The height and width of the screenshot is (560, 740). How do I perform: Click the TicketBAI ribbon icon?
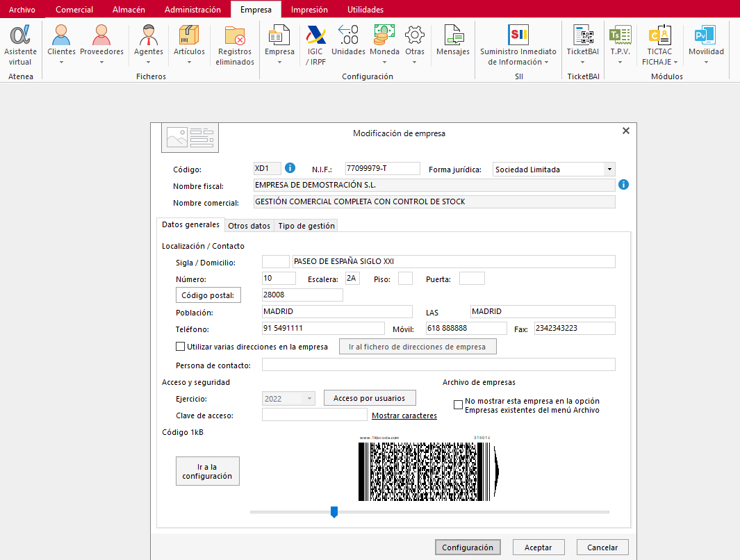582,45
